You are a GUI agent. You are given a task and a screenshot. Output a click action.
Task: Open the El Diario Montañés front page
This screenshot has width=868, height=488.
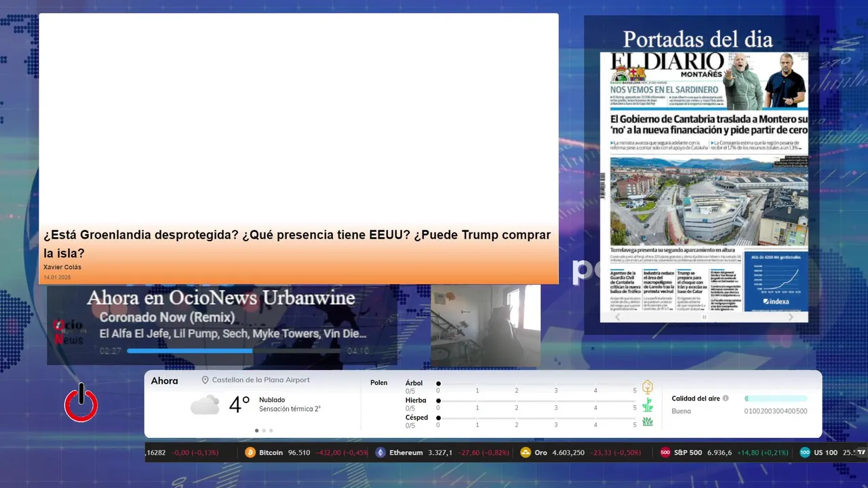point(704,181)
